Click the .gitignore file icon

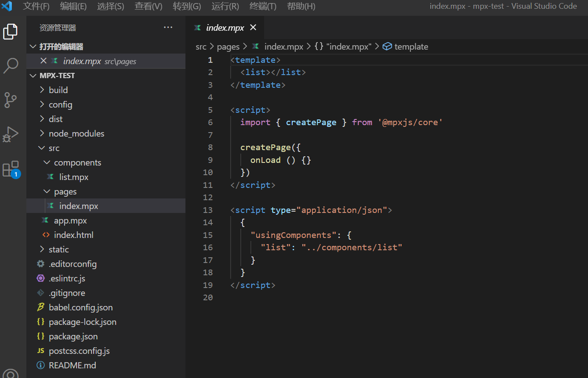pyautogui.click(x=40, y=293)
